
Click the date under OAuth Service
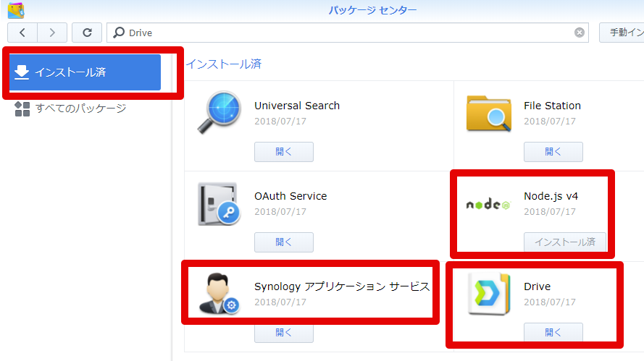click(280, 212)
